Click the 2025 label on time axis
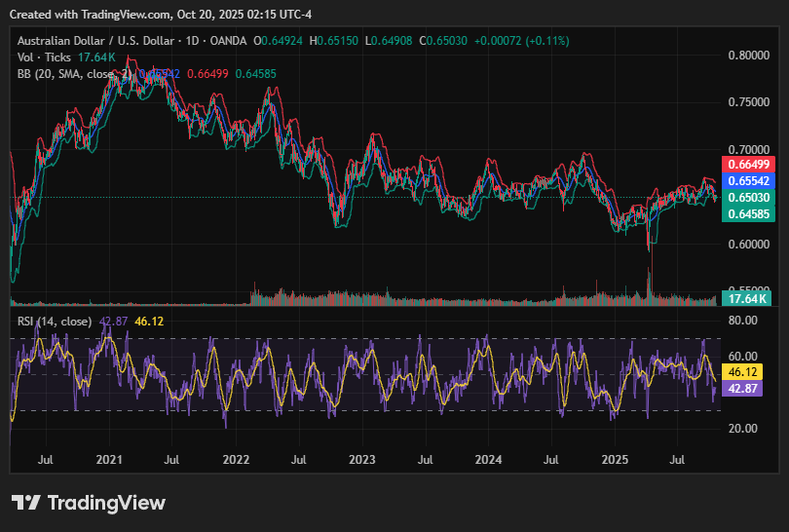This screenshot has width=789, height=532. click(x=615, y=458)
